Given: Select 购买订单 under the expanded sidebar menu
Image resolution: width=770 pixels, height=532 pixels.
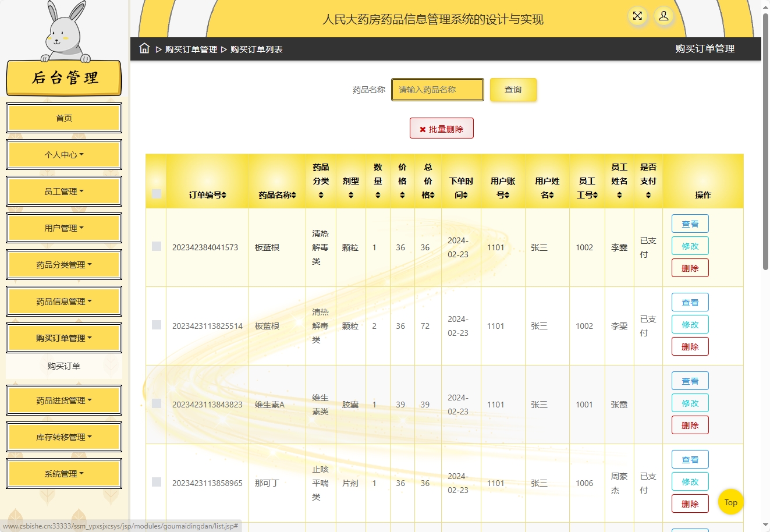Looking at the screenshot, I should pyautogui.click(x=63, y=366).
